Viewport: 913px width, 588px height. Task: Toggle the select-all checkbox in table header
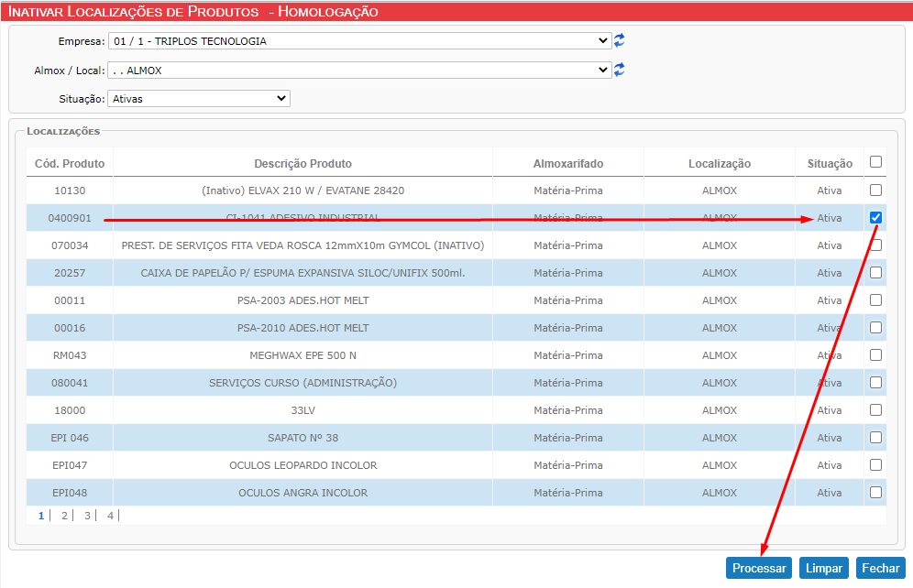(875, 162)
